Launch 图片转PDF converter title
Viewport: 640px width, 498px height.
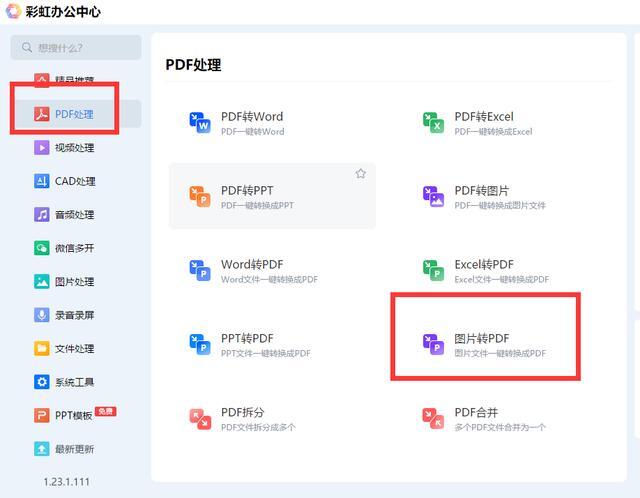tap(482, 338)
